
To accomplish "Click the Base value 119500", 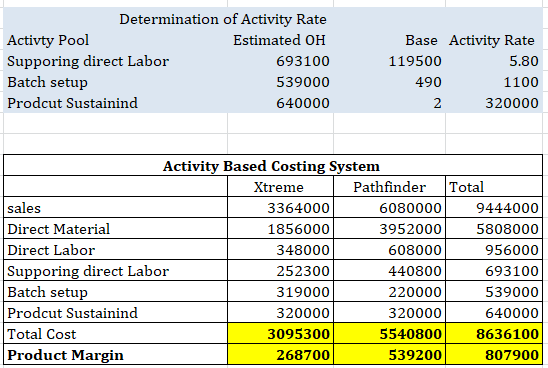I will [415, 61].
